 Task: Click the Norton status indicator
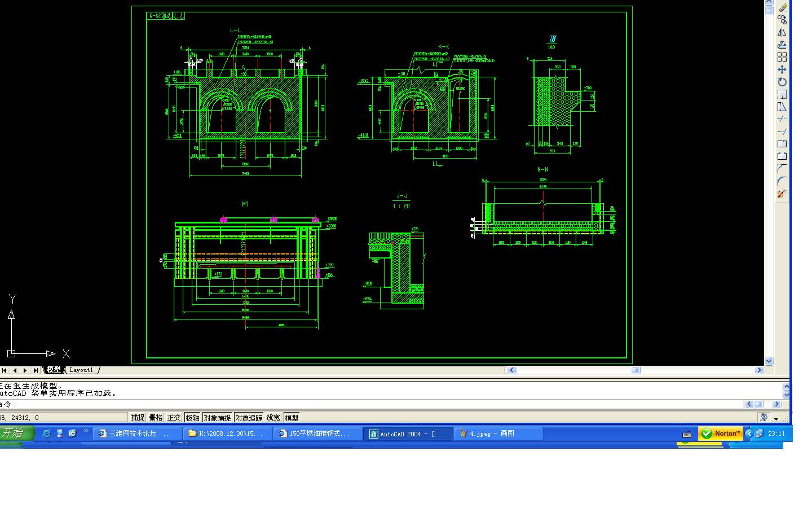click(720, 433)
